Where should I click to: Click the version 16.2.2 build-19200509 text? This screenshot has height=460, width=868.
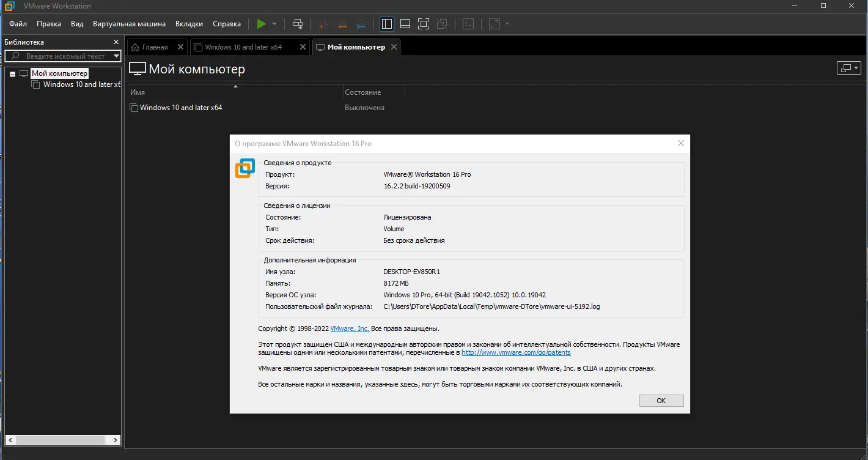click(x=417, y=186)
